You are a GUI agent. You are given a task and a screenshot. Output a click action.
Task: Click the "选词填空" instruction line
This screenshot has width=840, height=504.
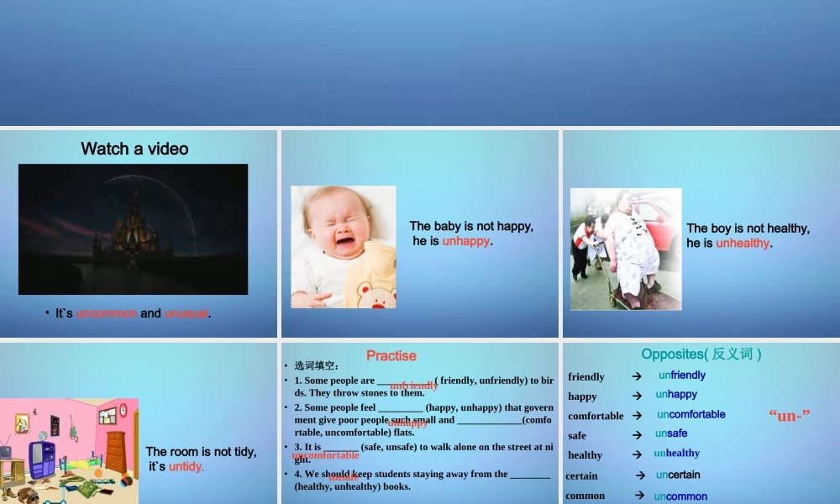317,365
